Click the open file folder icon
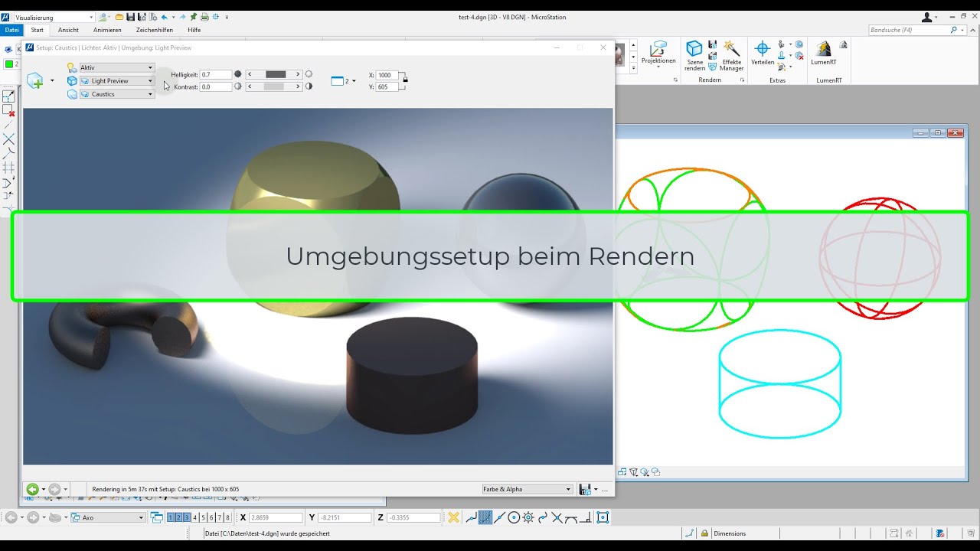 119,17
